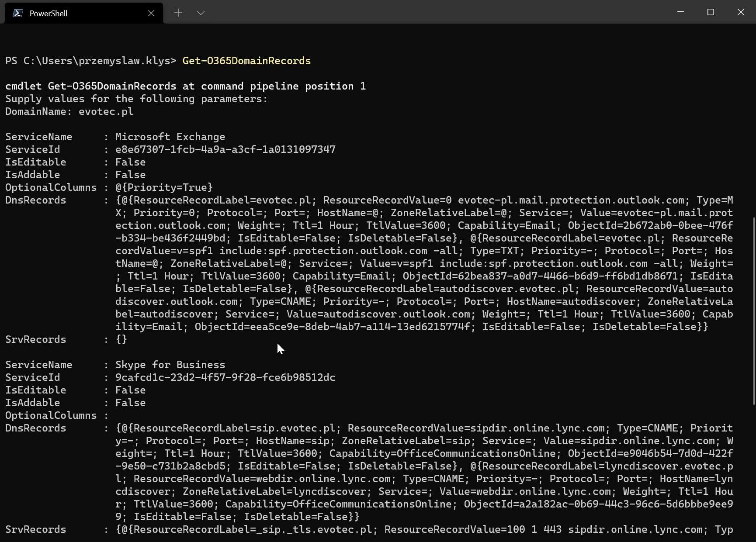Close the PowerShell tab

[151, 13]
